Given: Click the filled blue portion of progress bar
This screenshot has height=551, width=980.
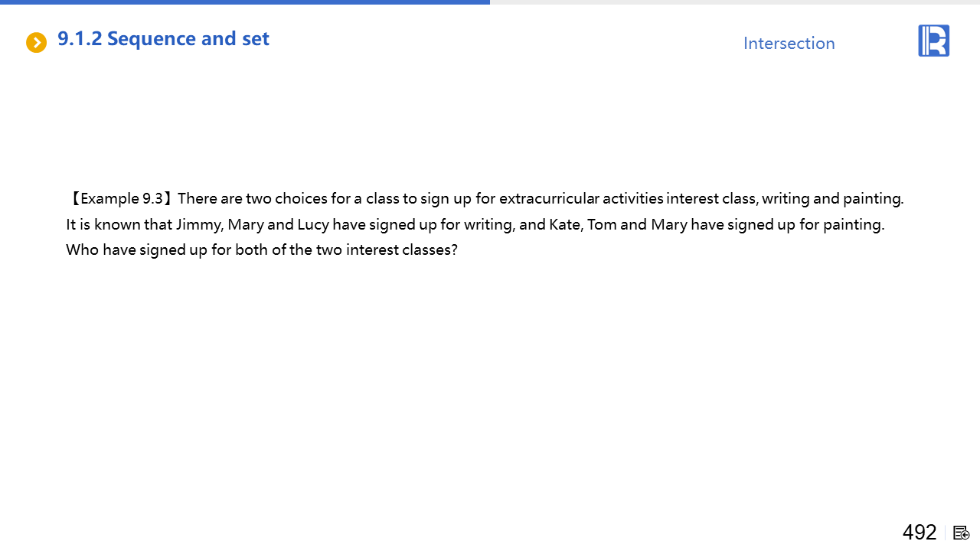Looking at the screenshot, I should (x=245, y=2).
